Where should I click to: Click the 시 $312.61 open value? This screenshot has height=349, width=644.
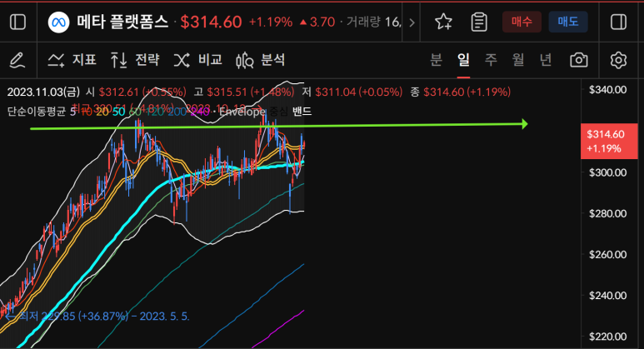point(136,92)
